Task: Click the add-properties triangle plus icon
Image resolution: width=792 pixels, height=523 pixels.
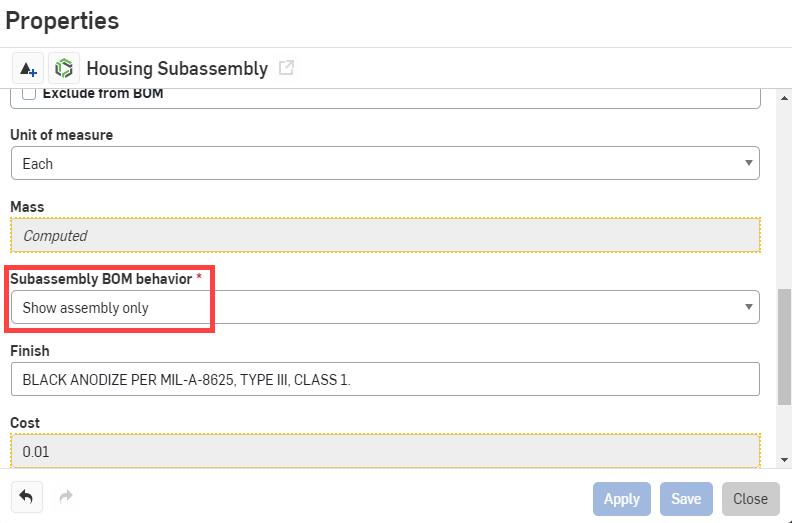Action: (x=26, y=69)
